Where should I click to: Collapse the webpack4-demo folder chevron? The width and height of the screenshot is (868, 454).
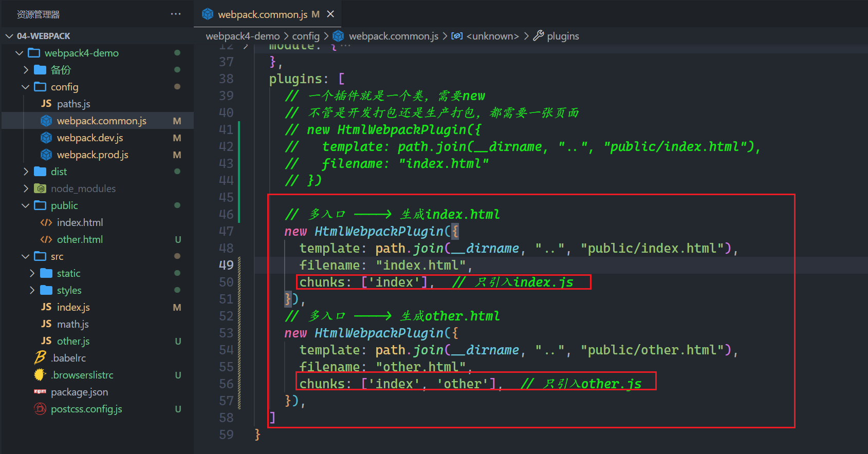coord(20,53)
